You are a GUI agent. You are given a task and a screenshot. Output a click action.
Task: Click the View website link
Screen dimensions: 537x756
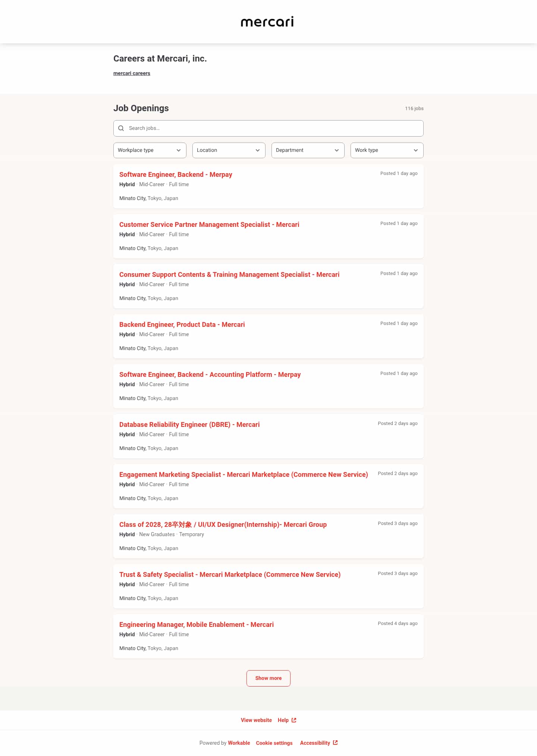[x=256, y=720]
